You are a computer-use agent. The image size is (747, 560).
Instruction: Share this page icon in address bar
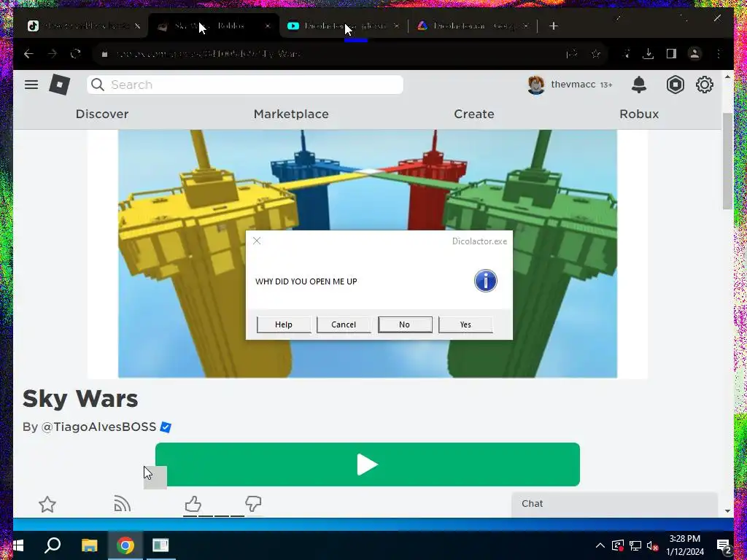[572, 54]
